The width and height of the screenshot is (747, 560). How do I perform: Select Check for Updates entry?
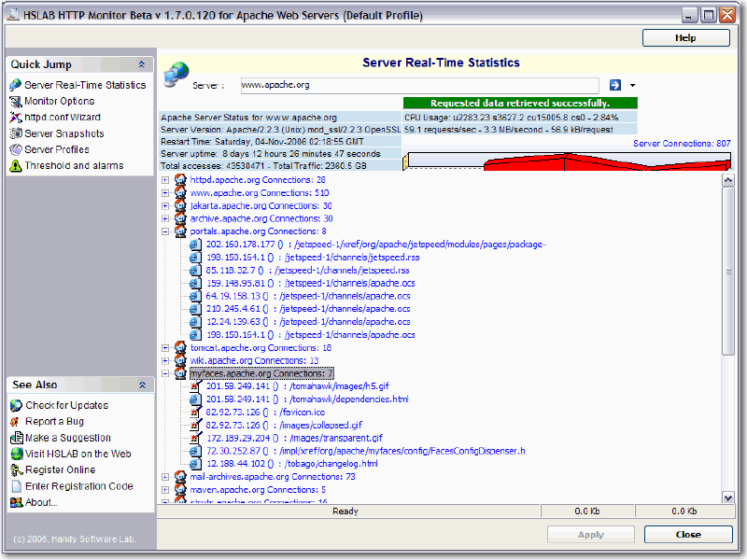pos(66,405)
